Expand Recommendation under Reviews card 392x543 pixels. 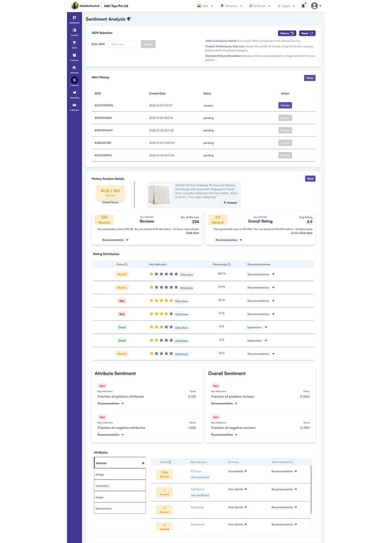click(115, 240)
